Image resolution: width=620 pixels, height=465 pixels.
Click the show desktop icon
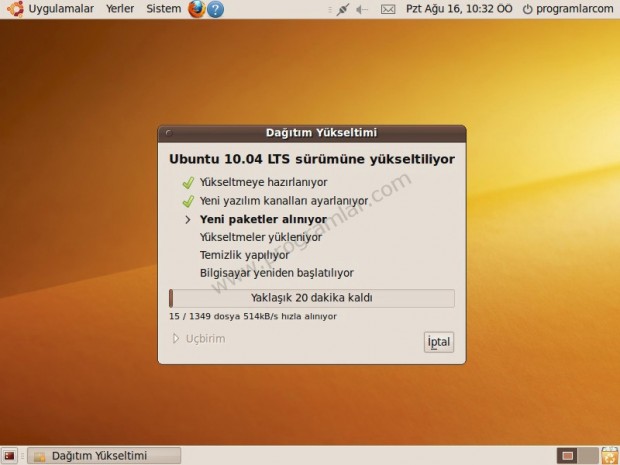click(9, 456)
